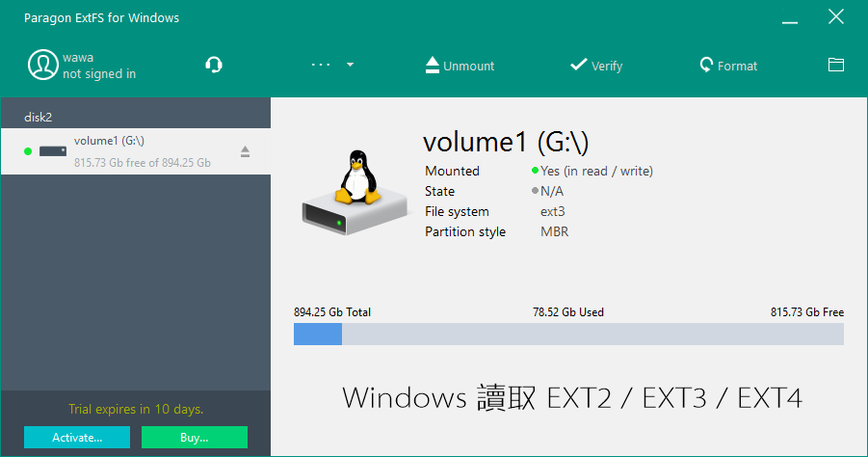
Task: Click the "volume1 (G:\)" main heading
Action: (506, 143)
